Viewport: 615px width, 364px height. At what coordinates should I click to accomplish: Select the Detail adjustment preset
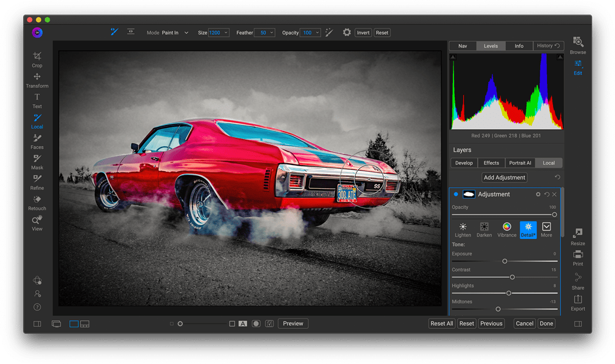pyautogui.click(x=528, y=229)
